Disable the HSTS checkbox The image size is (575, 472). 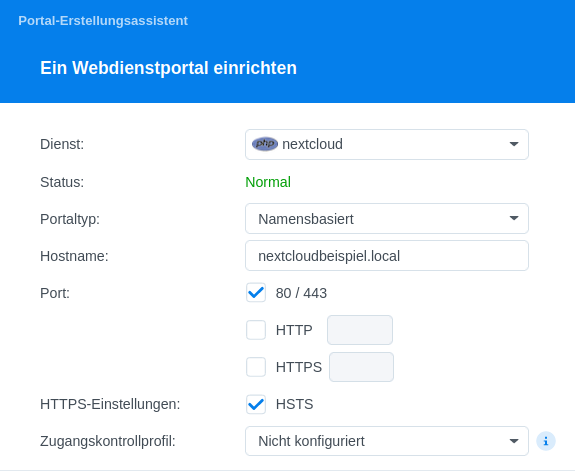[256, 404]
